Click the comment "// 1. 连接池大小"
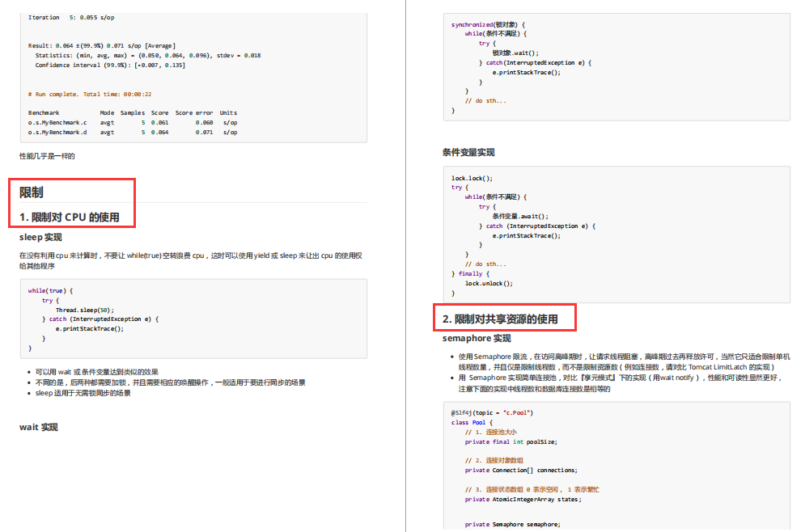Image resolution: width=805 pixels, height=532 pixels. [x=491, y=432]
